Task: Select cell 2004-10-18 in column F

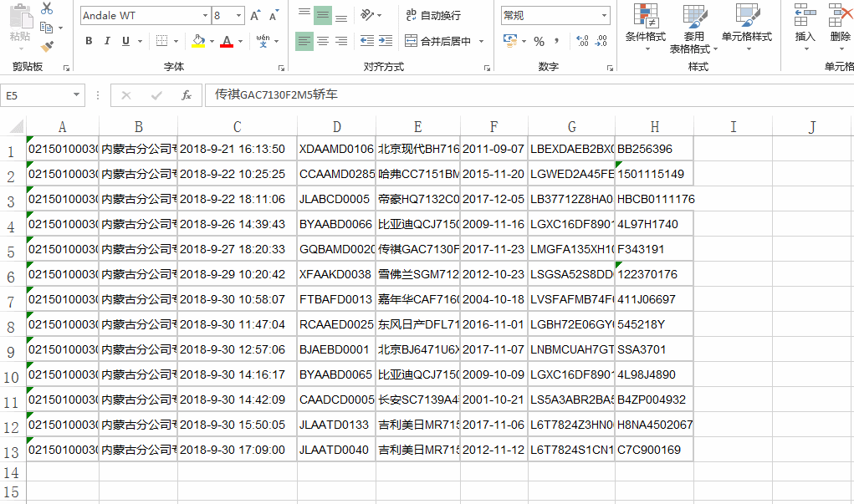Action: click(494, 299)
